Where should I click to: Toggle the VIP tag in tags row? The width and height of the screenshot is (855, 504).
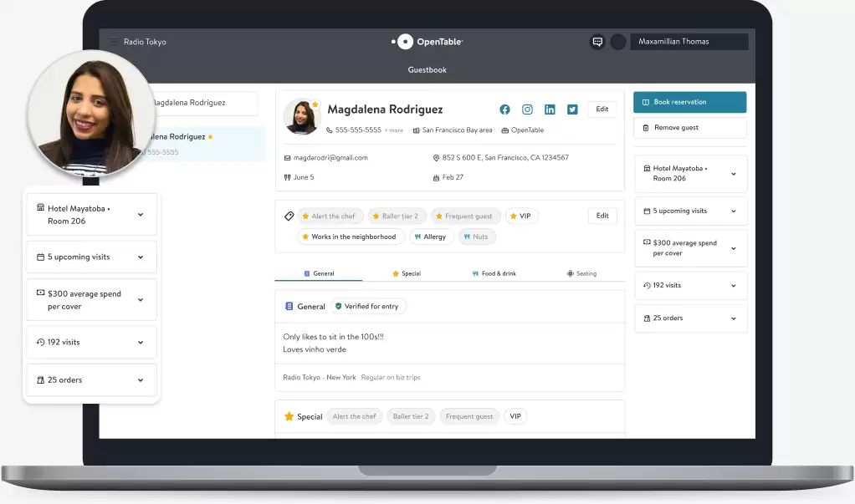point(520,216)
